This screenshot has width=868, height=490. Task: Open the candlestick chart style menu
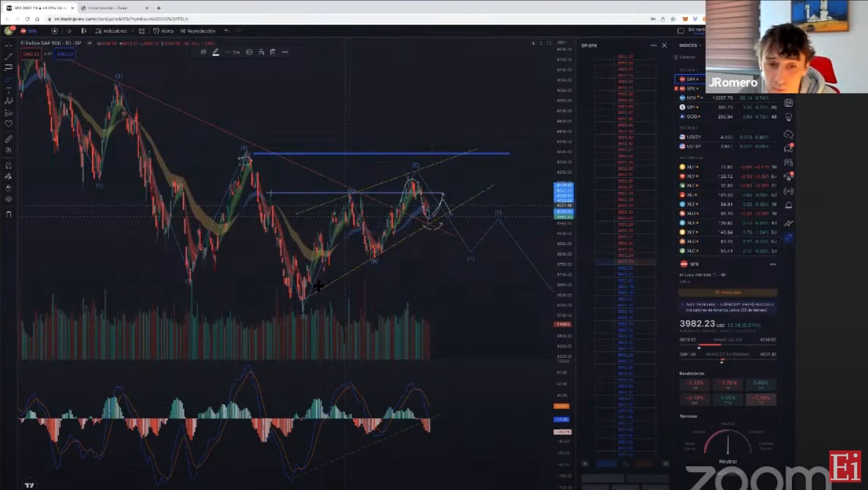(84, 31)
